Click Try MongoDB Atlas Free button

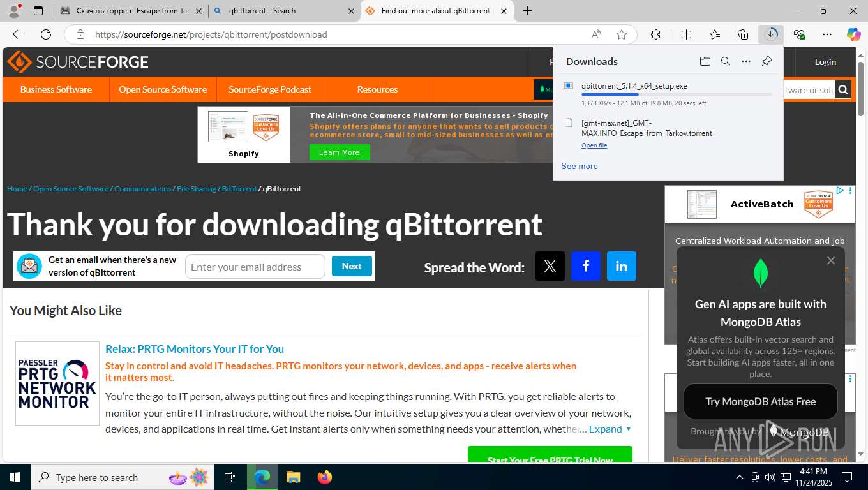760,401
